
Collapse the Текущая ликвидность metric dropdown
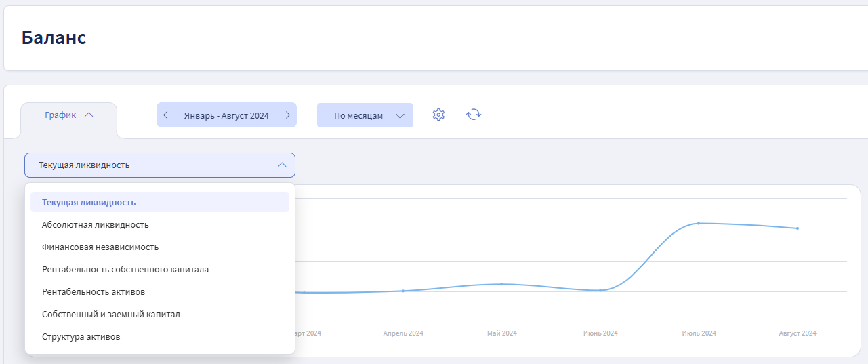[282, 165]
